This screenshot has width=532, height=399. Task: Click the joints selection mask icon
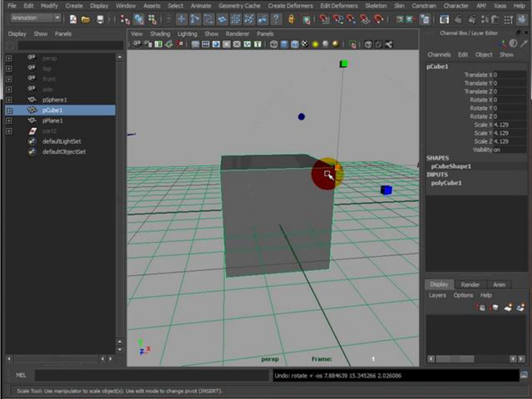click(195, 19)
